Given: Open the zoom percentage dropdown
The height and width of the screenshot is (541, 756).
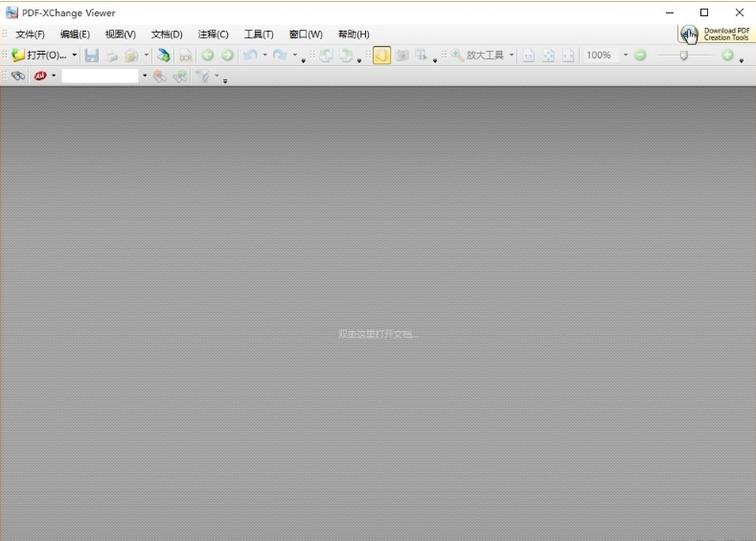Looking at the screenshot, I should coord(626,55).
